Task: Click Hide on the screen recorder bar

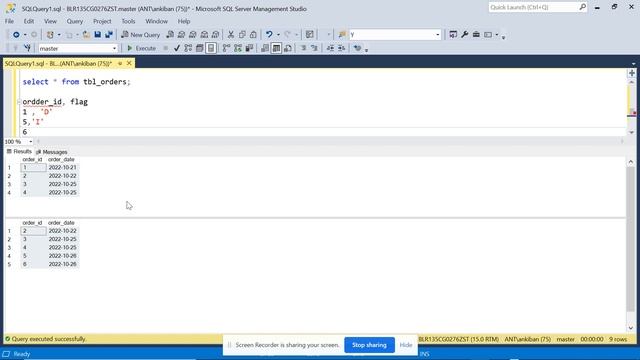Action: click(x=406, y=345)
